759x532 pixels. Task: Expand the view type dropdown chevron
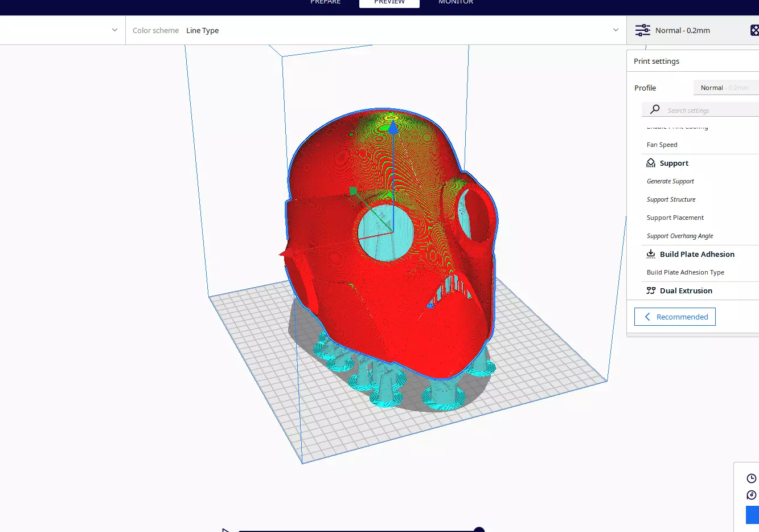coord(114,30)
